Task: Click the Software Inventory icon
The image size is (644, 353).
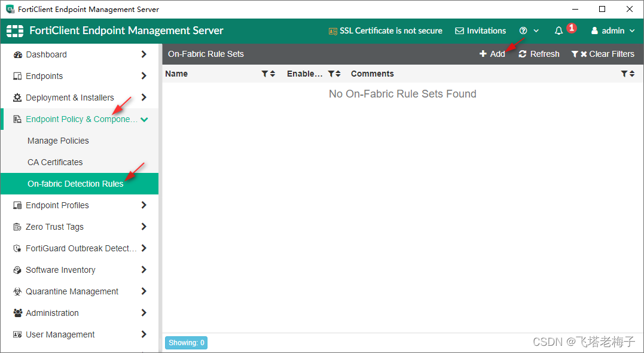Action: (x=18, y=270)
